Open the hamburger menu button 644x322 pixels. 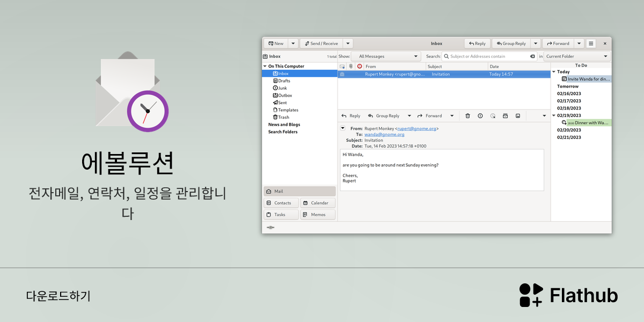pos(591,43)
